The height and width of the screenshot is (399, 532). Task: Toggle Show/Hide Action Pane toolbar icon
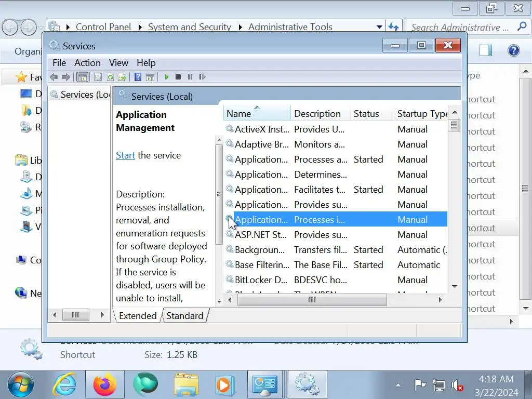[x=150, y=77]
